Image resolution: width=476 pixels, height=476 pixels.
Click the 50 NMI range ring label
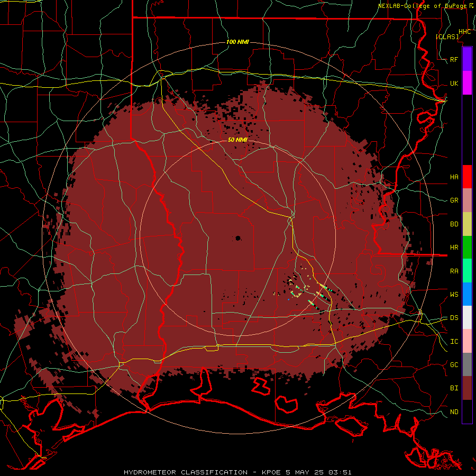pos(237,140)
